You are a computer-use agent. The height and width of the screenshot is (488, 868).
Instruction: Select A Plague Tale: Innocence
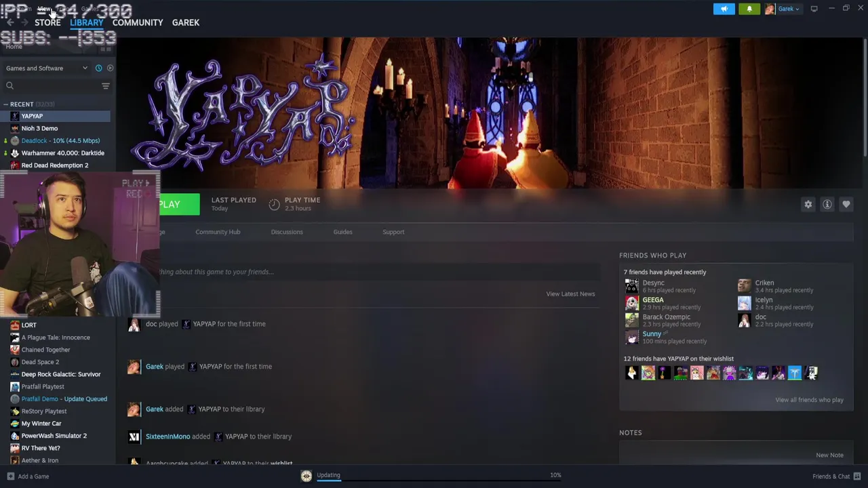(x=56, y=338)
